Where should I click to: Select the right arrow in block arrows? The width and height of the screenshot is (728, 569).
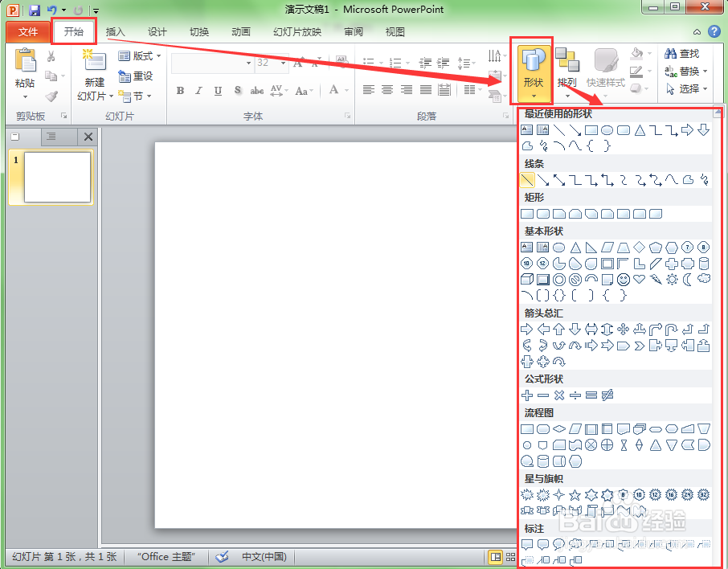coord(526,330)
